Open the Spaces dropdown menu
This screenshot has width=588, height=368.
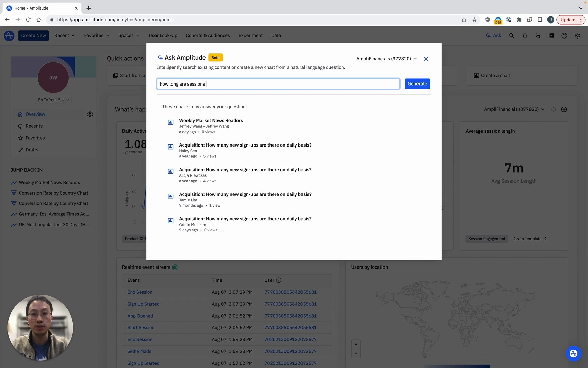click(129, 35)
